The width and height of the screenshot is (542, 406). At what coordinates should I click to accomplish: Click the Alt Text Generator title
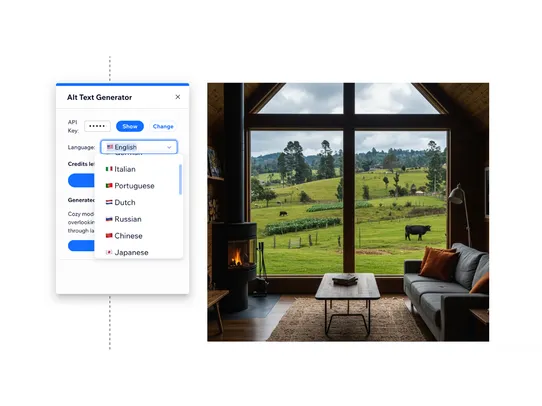pos(100,97)
